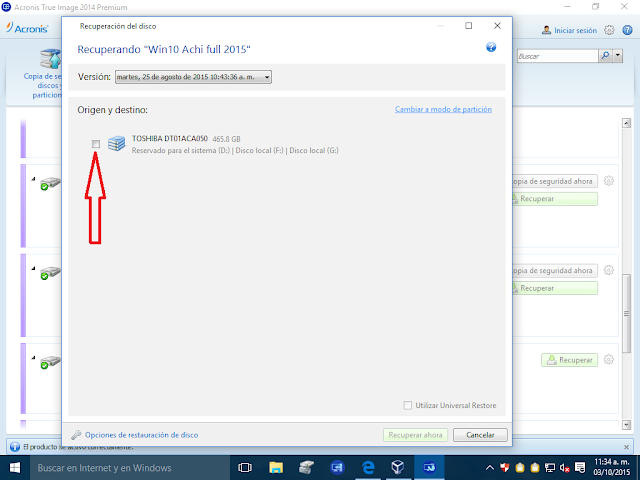This screenshot has width=640, height=480.
Task: Open Task View on the taskbar
Action: pos(245,468)
